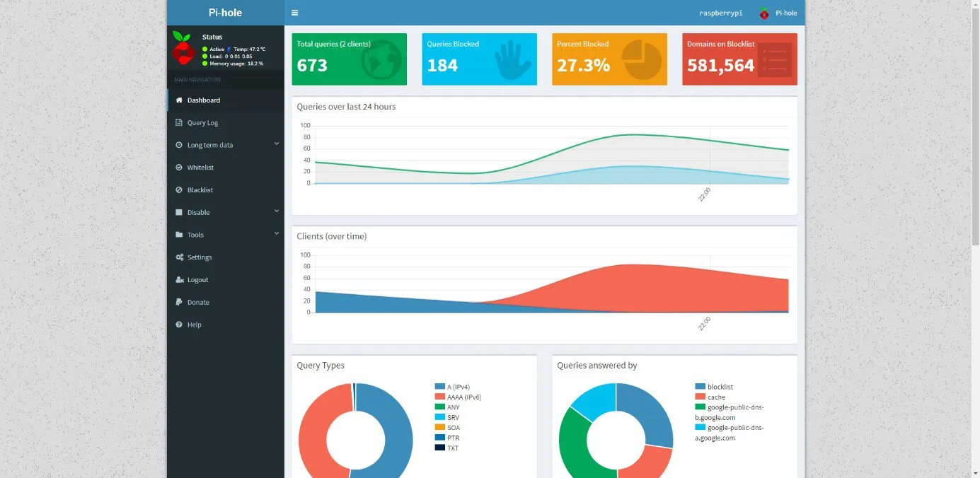Open the Query Log menu item

pyautogui.click(x=226, y=122)
